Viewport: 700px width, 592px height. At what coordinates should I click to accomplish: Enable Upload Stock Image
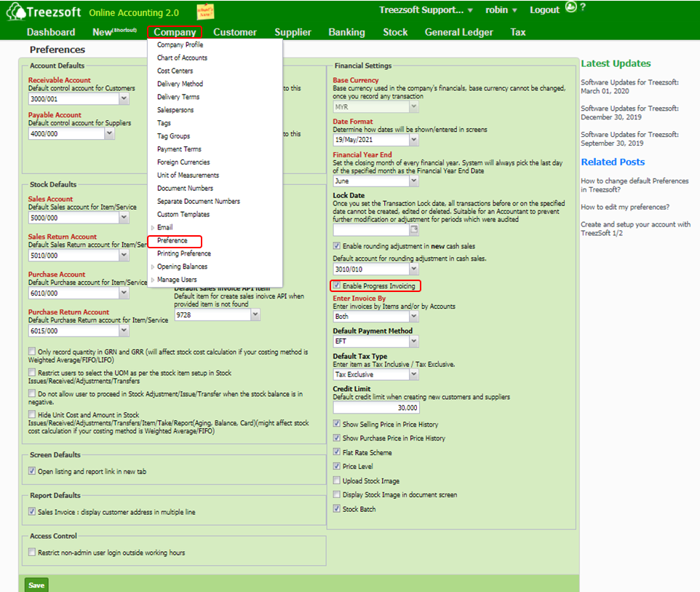[337, 481]
